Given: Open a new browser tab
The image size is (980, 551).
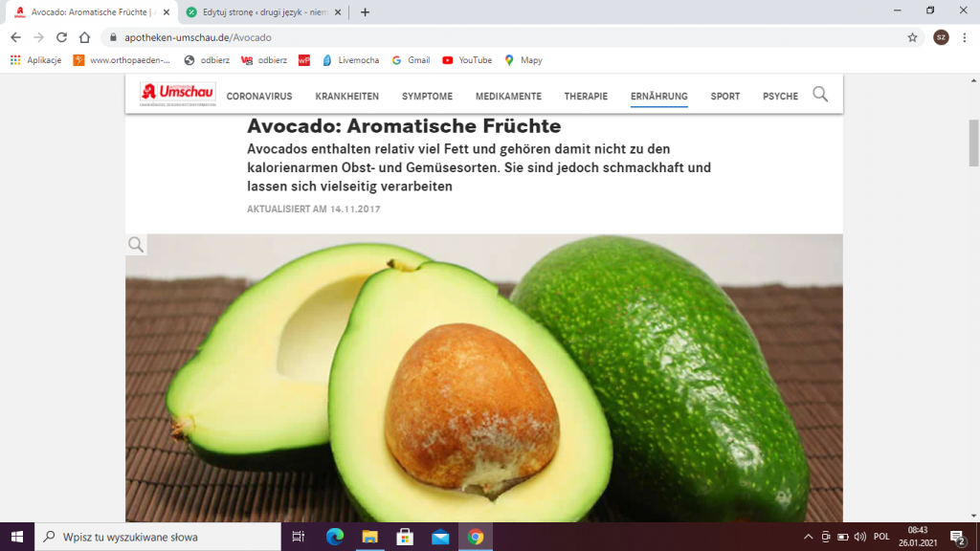Looking at the screenshot, I should pyautogui.click(x=365, y=11).
